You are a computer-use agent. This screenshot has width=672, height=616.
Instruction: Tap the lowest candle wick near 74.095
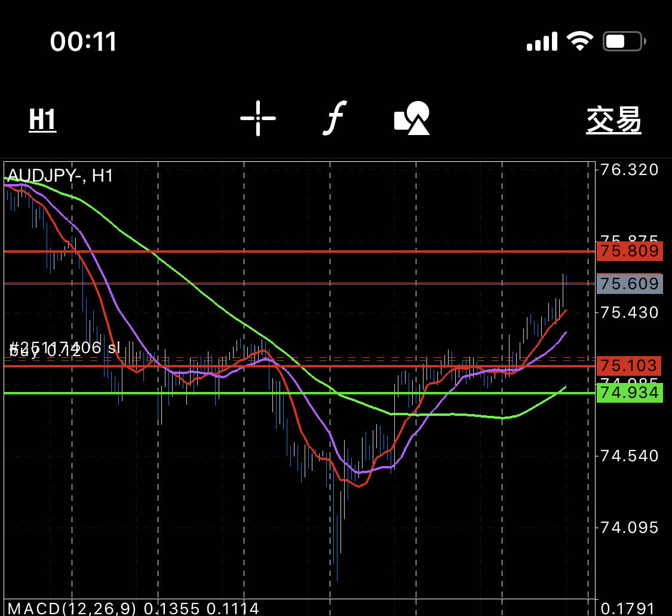click(337, 557)
